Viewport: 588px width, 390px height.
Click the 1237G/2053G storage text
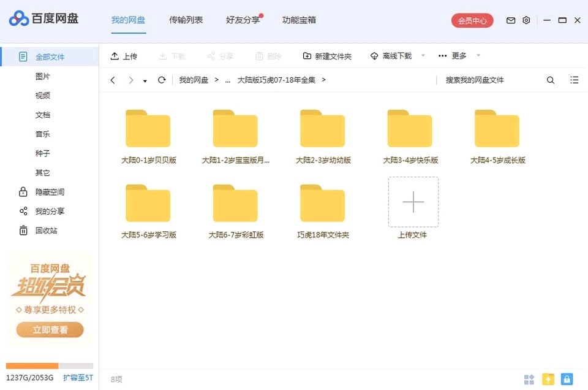tap(29, 378)
